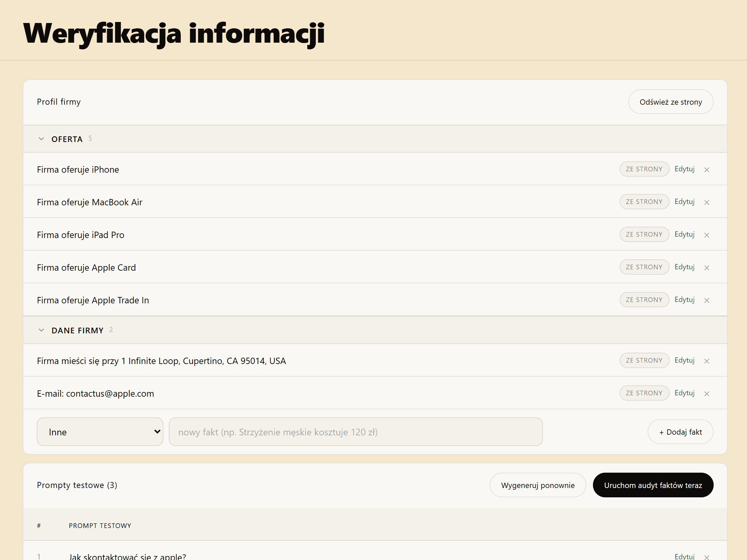Click the text 'Firma oferuje MacBook Air'
The width and height of the screenshot is (747, 560).
tap(89, 202)
